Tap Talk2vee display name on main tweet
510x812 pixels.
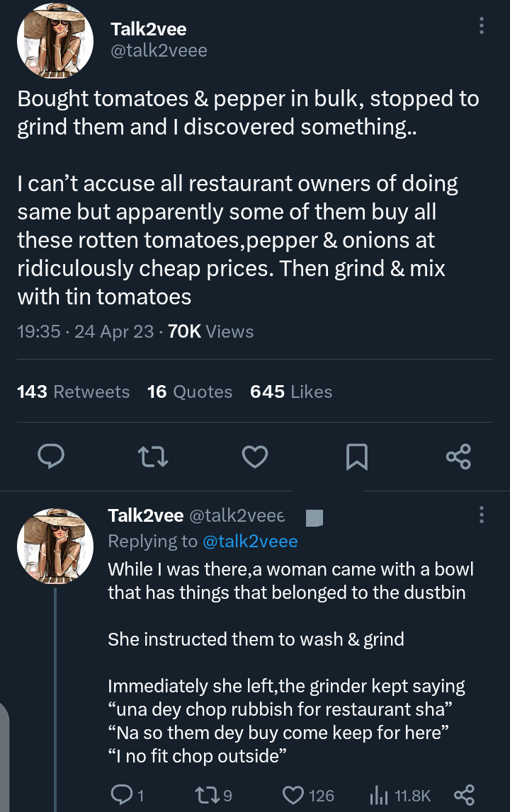tap(149, 29)
